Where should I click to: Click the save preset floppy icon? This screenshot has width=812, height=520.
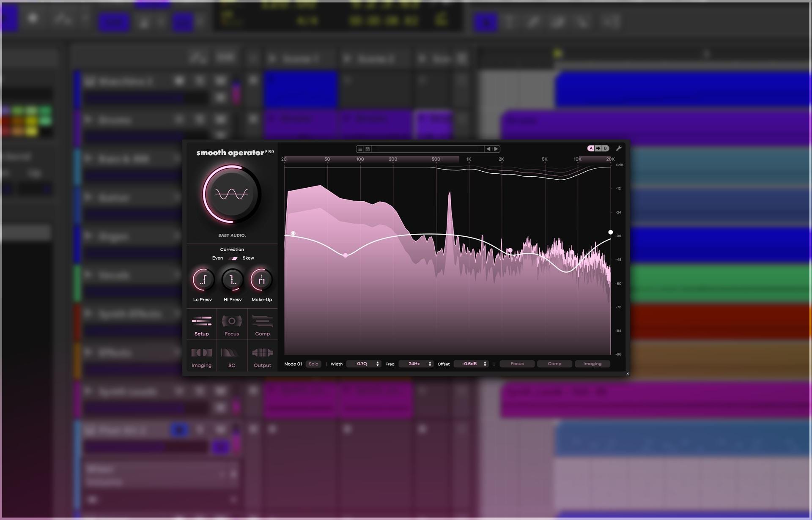click(x=368, y=149)
